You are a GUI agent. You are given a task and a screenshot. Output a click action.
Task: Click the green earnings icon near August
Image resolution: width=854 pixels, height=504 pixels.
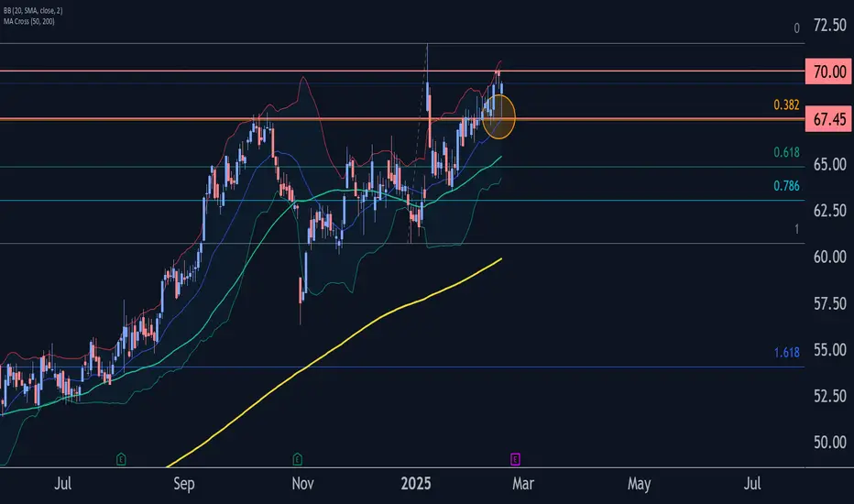(121, 459)
